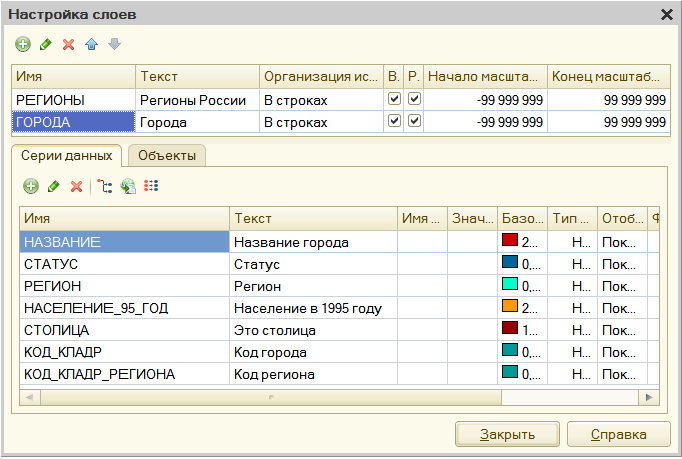682x459 pixels.
Task: Click the orange swatch for НАСЕЛЕНИЕ_95_ГОД
Action: (509, 307)
